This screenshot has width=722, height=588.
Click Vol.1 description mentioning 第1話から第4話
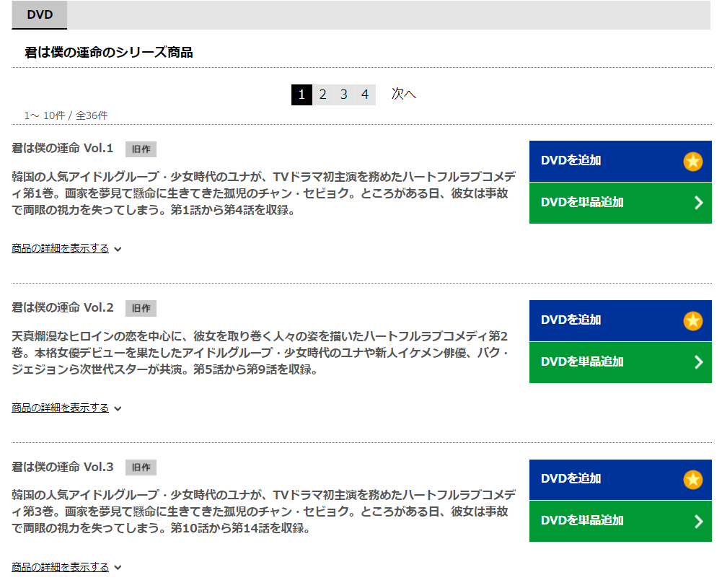[264, 193]
